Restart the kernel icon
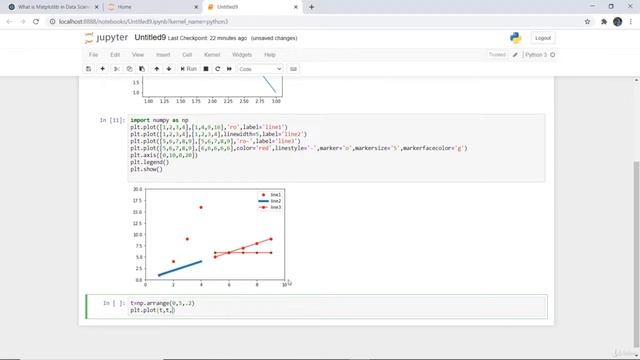The image size is (640, 360). tap(218, 69)
